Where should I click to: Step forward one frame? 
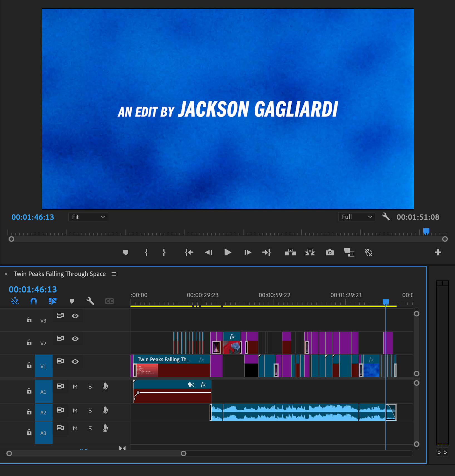coord(248,252)
